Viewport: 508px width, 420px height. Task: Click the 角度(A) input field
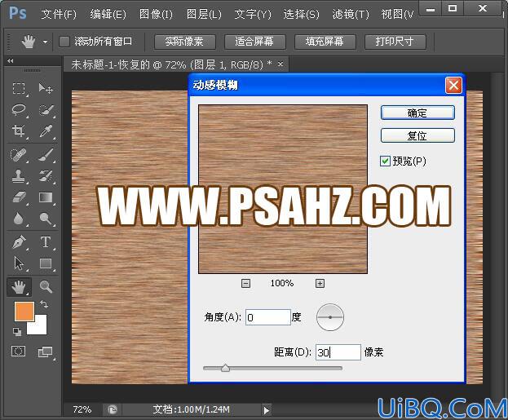(x=268, y=317)
